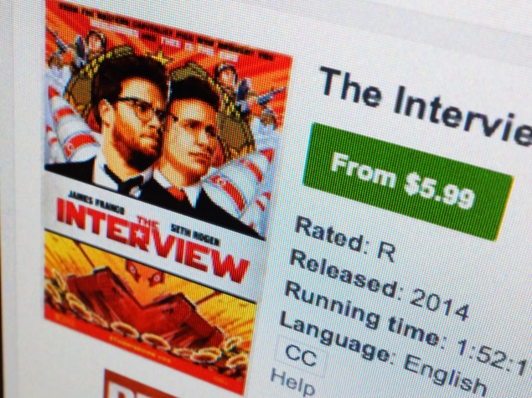Click Seth Rogen name on poster

coord(194,235)
